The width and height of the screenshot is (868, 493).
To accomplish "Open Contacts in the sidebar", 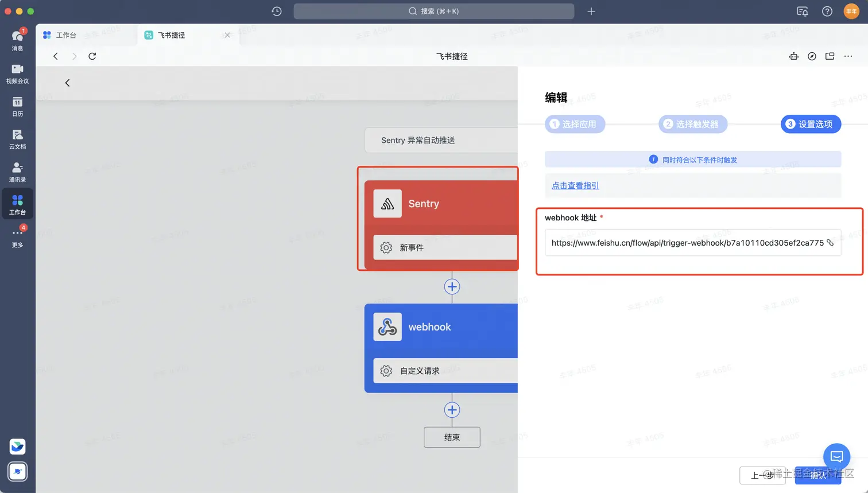I will [x=17, y=172].
